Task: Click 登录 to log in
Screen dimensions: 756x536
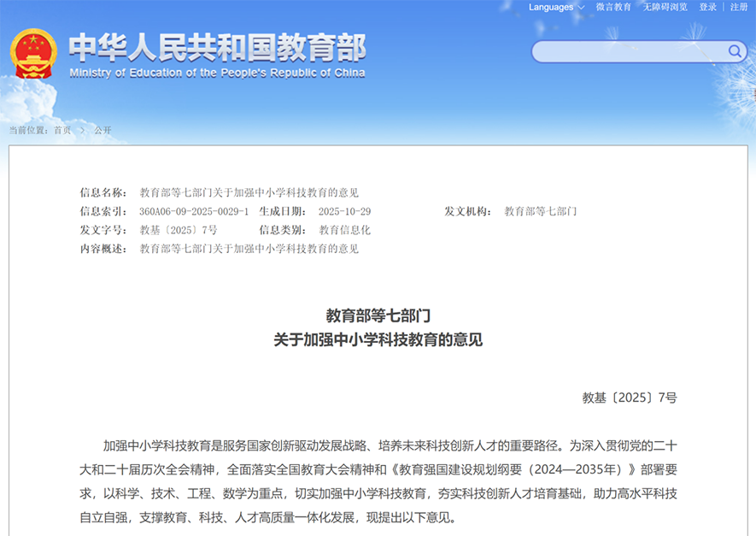Action: (708, 7)
